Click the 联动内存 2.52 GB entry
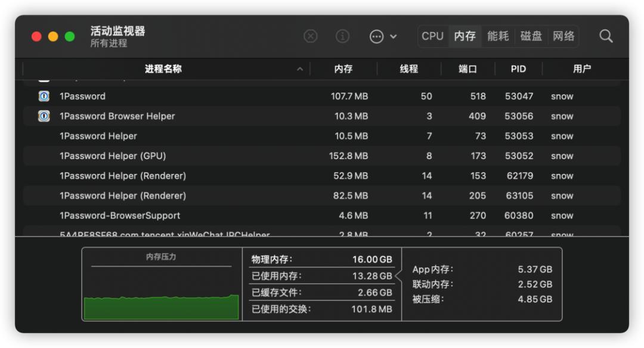This screenshot has height=348, width=644. (x=482, y=284)
